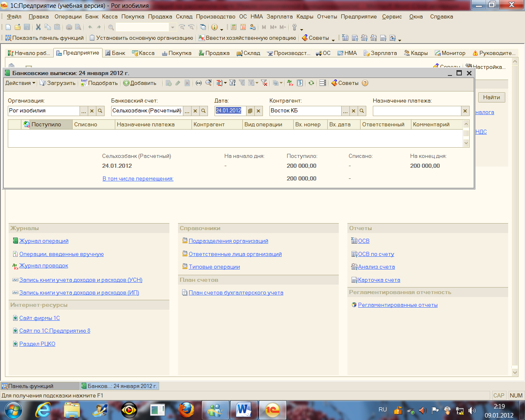525x420 pixels.
Task: Switch to the Банк tab
Action: pyautogui.click(x=115, y=53)
